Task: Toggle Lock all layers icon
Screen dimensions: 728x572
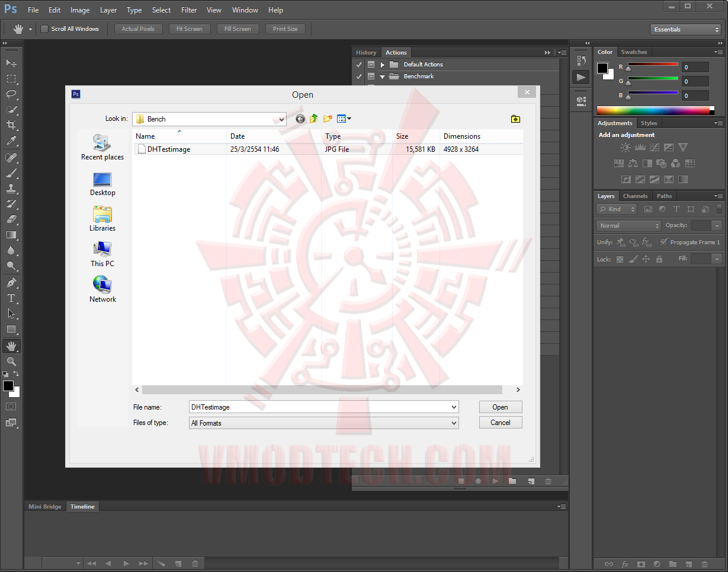Action: [659, 259]
